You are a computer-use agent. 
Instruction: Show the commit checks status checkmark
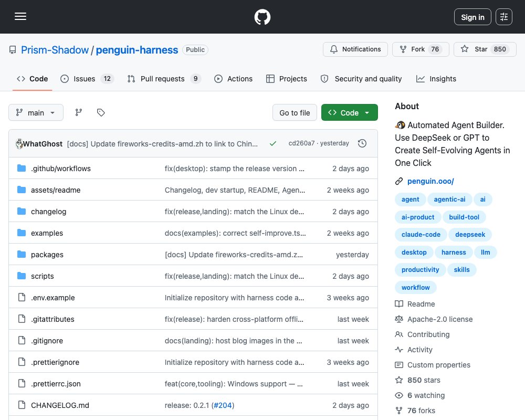tap(273, 144)
